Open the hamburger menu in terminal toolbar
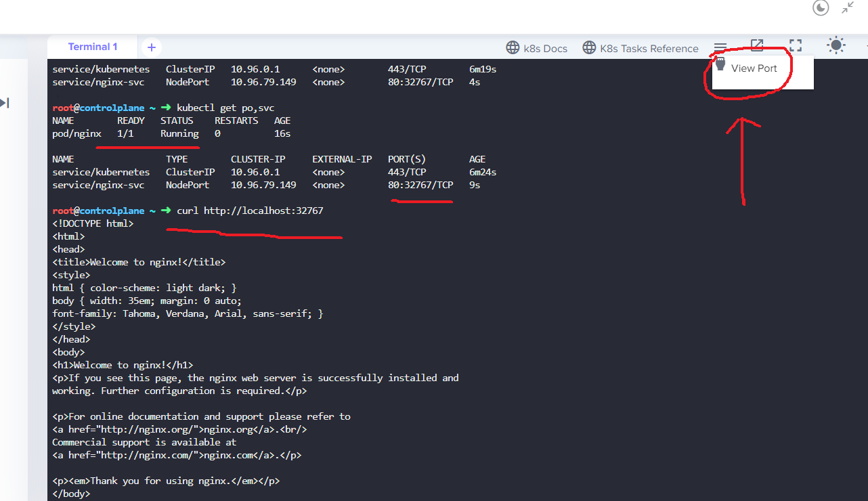 click(x=720, y=47)
